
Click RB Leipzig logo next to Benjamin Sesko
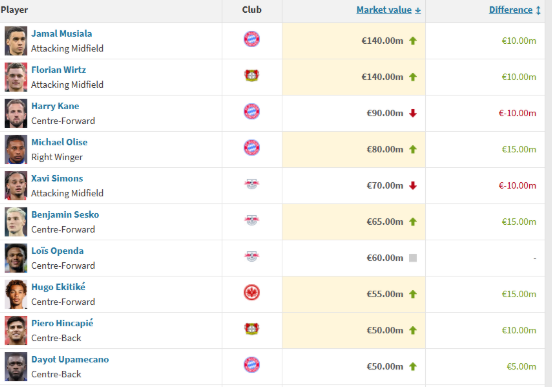pos(252,220)
